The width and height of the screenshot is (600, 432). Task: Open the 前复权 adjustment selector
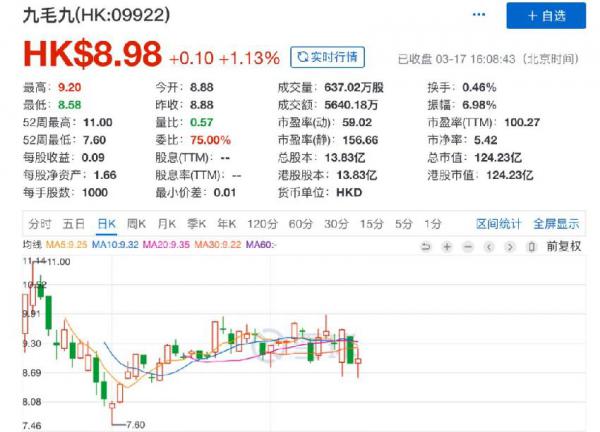563,246
